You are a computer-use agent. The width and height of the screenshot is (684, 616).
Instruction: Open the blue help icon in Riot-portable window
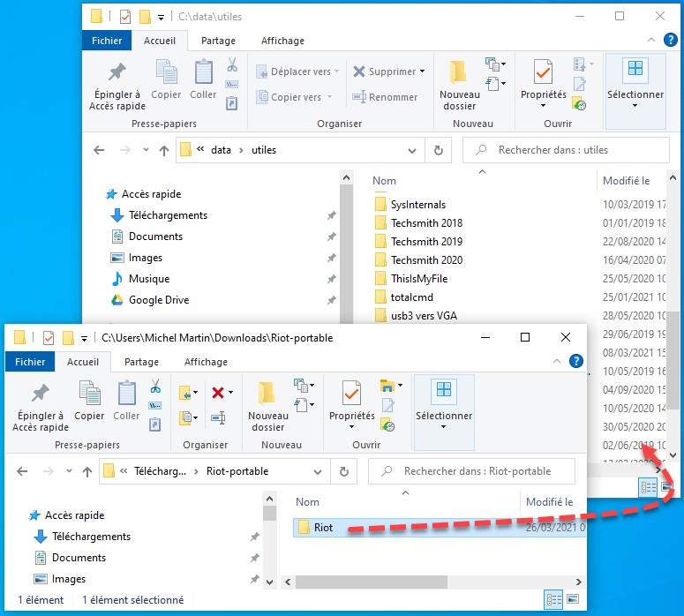tap(575, 361)
